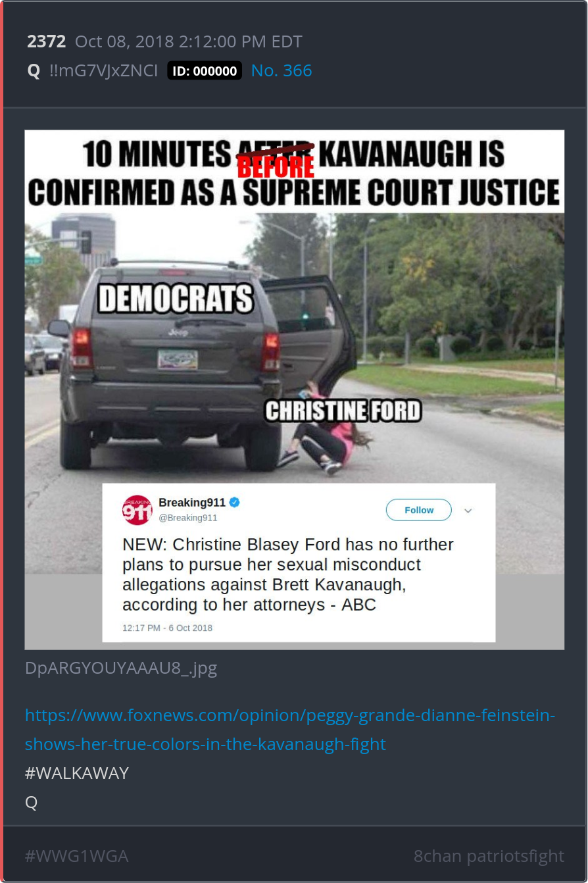Open the foxnews.com opinion article link
This screenshot has height=883, width=588.
pos(290,730)
